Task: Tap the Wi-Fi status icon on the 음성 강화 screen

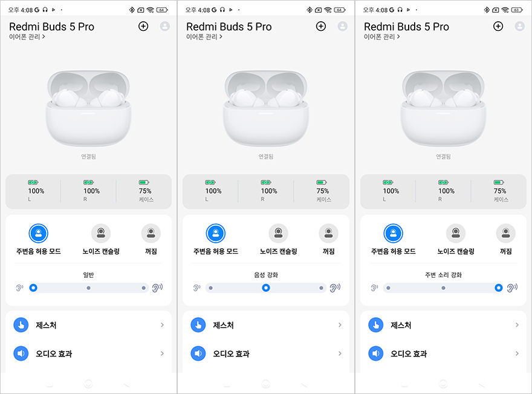Action: click(328, 10)
